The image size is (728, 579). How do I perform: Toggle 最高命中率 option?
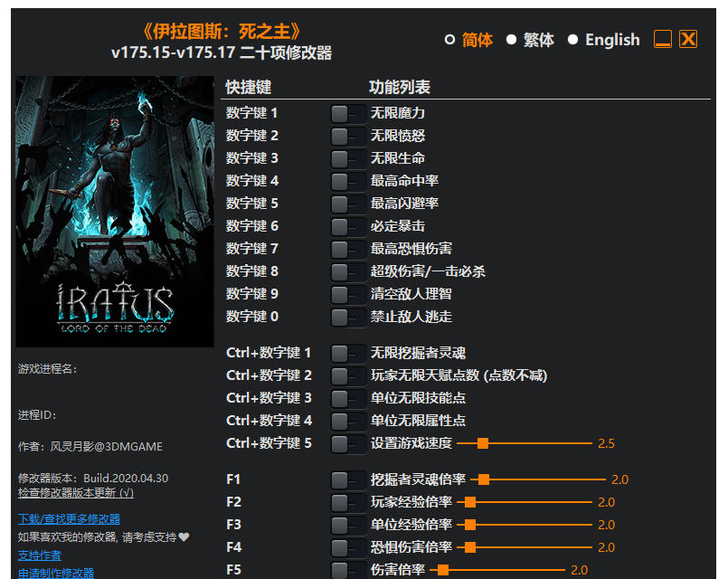(348, 181)
